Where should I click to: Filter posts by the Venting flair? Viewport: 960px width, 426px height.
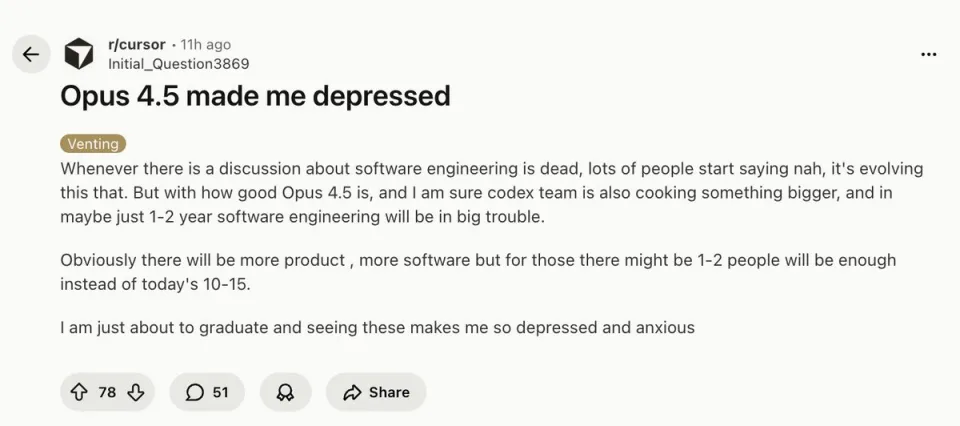coord(93,144)
